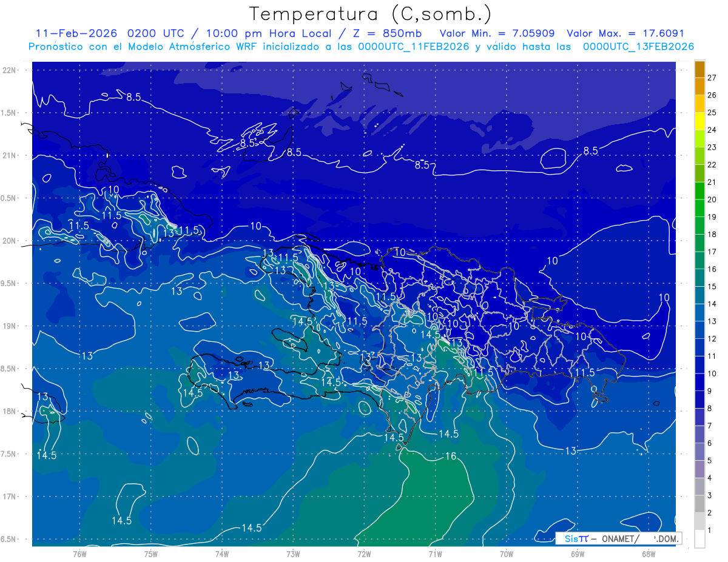
Task: Click color scale label "21"
Action: (x=712, y=182)
